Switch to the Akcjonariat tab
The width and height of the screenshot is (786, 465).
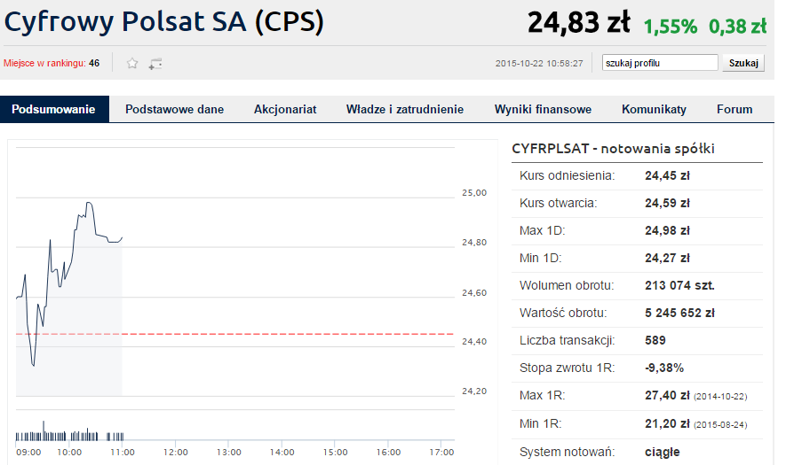coord(285,109)
